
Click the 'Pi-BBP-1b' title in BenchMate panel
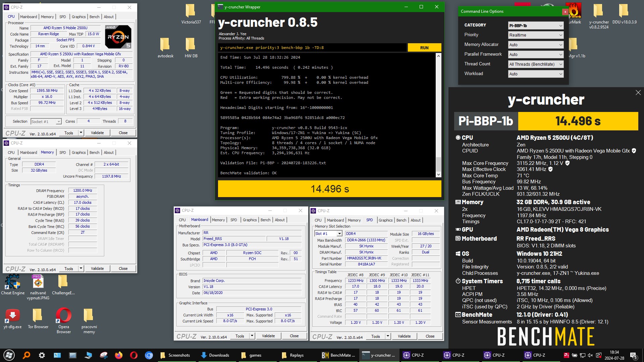coord(486,121)
